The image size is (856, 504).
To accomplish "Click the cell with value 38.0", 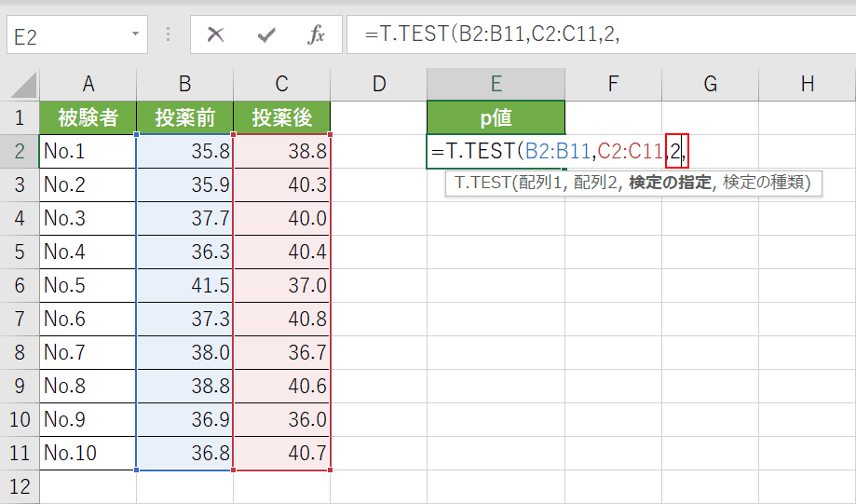I will point(185,352).
